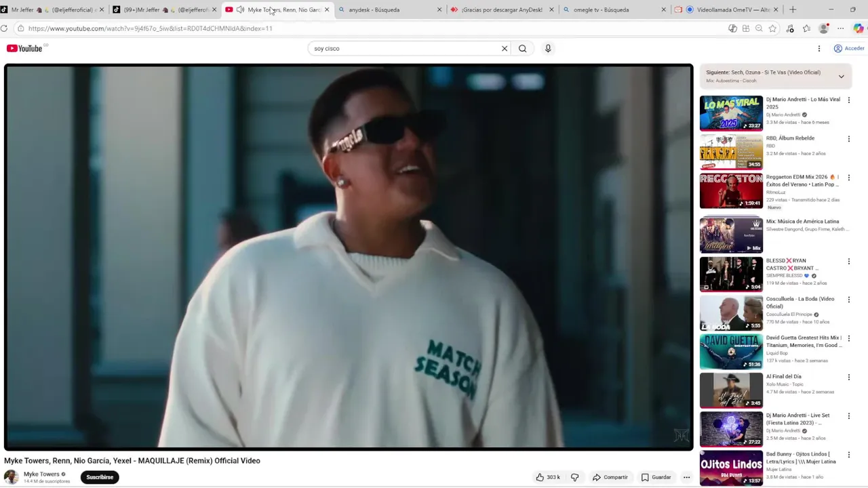Open options for David Guetta Greatest Hits
868x488 pixels.
coord(848,338)
